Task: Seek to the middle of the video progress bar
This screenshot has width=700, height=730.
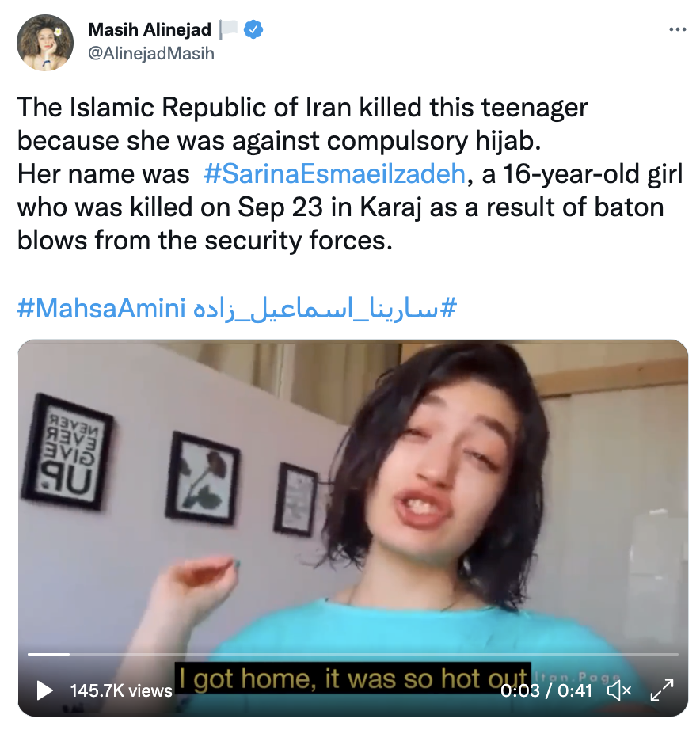Action: coord(353,654)
